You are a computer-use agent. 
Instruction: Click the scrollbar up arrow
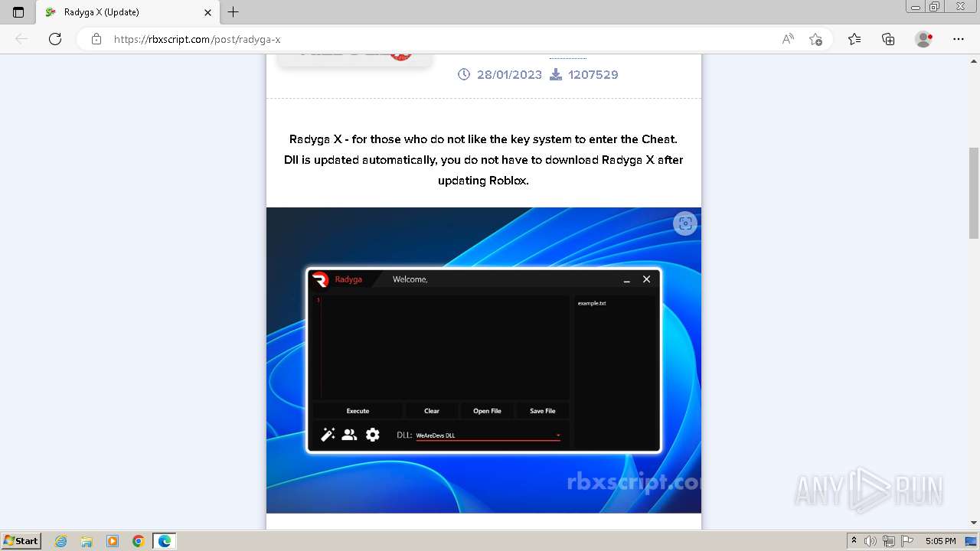974,60
